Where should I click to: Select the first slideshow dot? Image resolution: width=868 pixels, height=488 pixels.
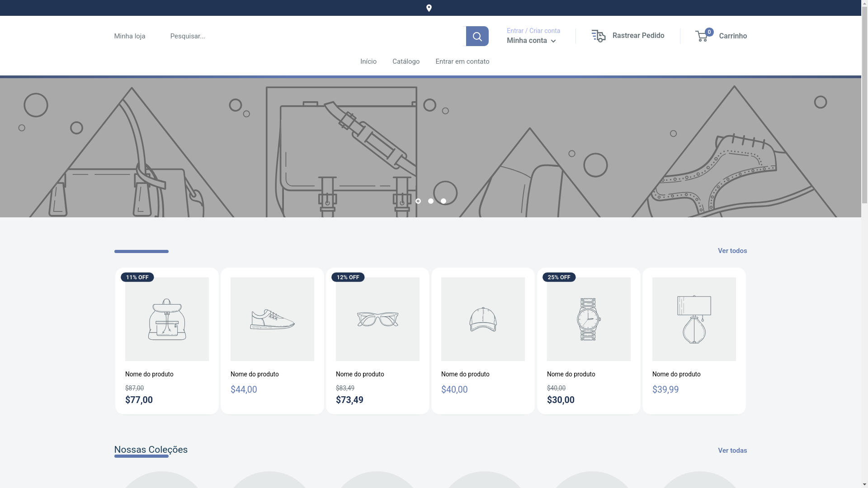click(418, 201)
